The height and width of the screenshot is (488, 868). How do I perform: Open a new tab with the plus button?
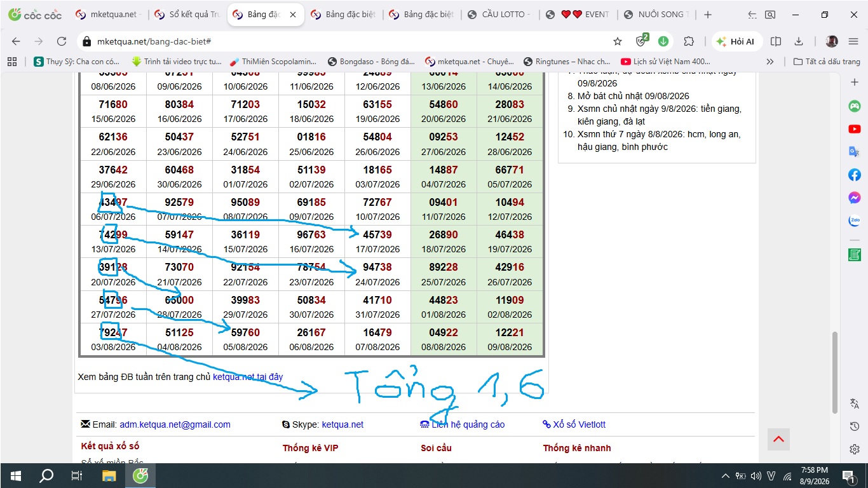708,15
